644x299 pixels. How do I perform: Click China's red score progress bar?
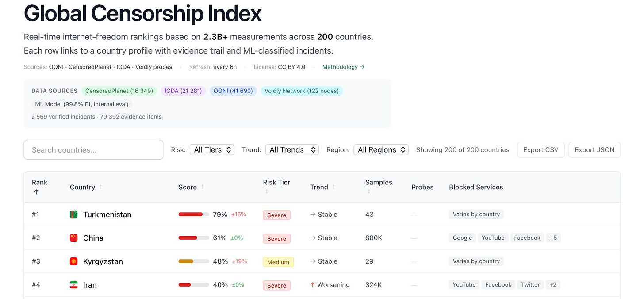tap(194, 238)
